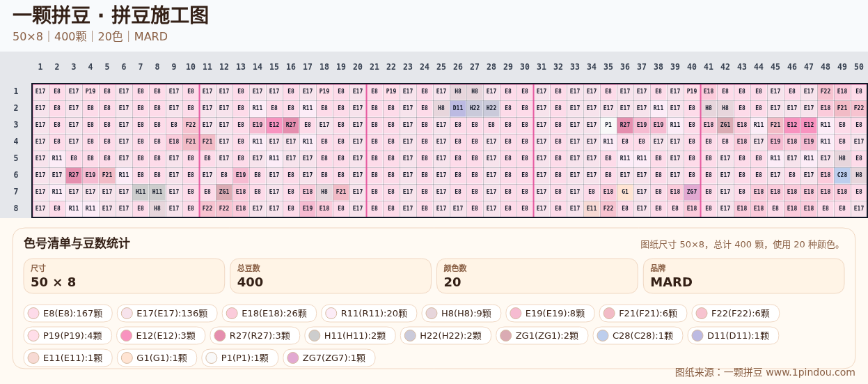Select the 50×8｜400颗｜20色｜MARD subtitle
Viewport: 868px width, 384px height.
[x=90, y=37]
